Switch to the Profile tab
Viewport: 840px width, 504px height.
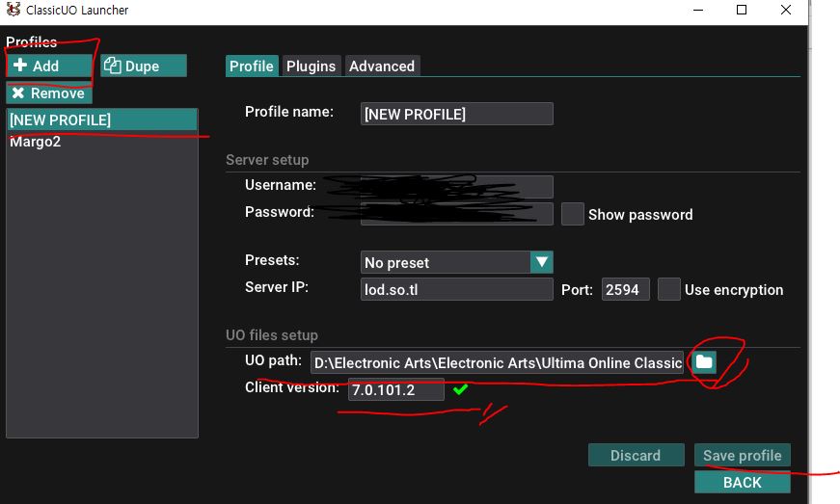[x=252, y=66]
